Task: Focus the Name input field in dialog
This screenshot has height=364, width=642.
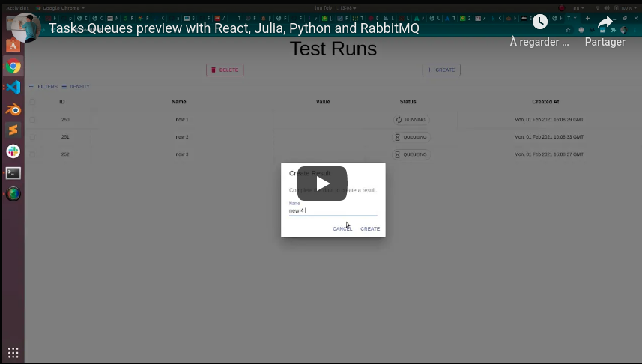Action: click(x=333, y=211)
